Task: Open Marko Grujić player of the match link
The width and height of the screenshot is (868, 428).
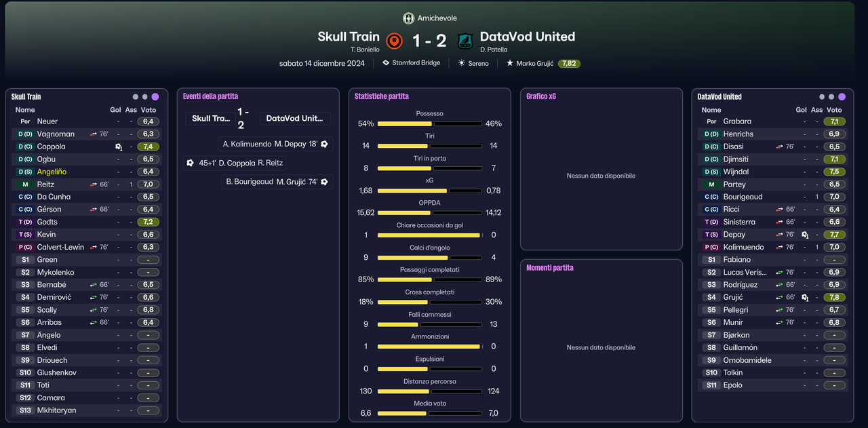Action: (x=534, y=63)
